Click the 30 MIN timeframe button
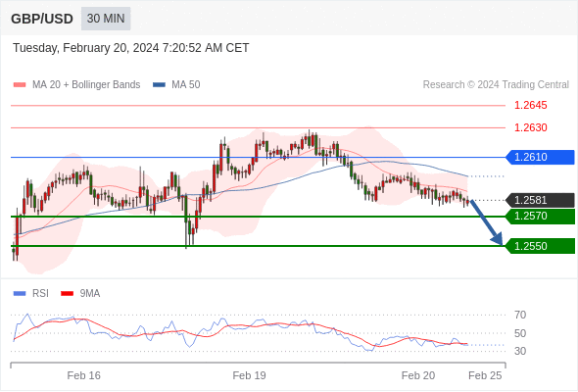The image size is (578, 392). pos(106,19)
